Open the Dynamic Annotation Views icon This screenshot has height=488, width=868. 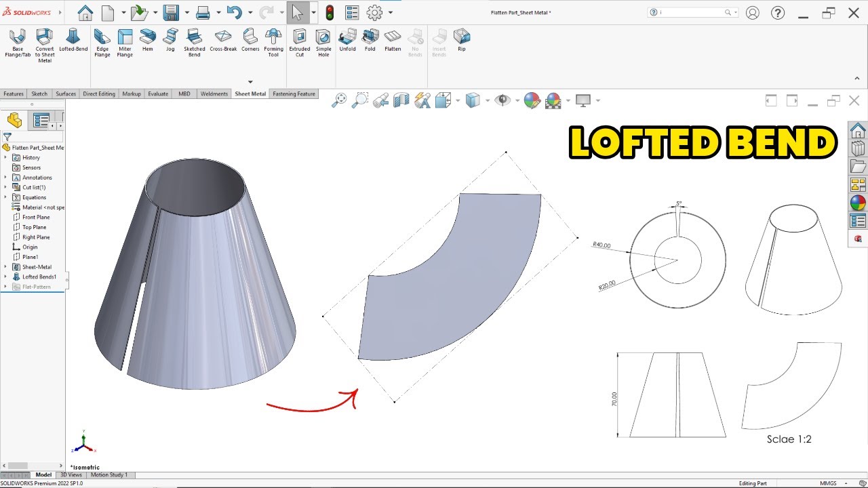tap(422, 100)
